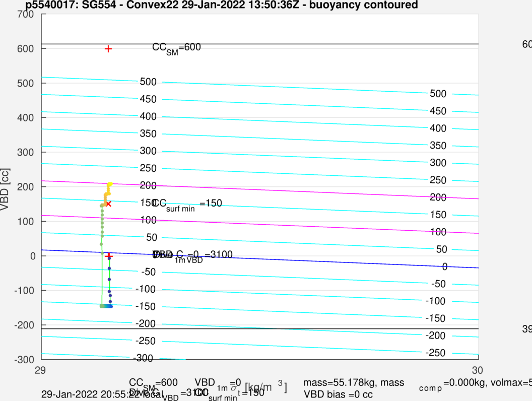Click the right contour label 200
Viewport: 532px width, 401px height.
(438, 197)
